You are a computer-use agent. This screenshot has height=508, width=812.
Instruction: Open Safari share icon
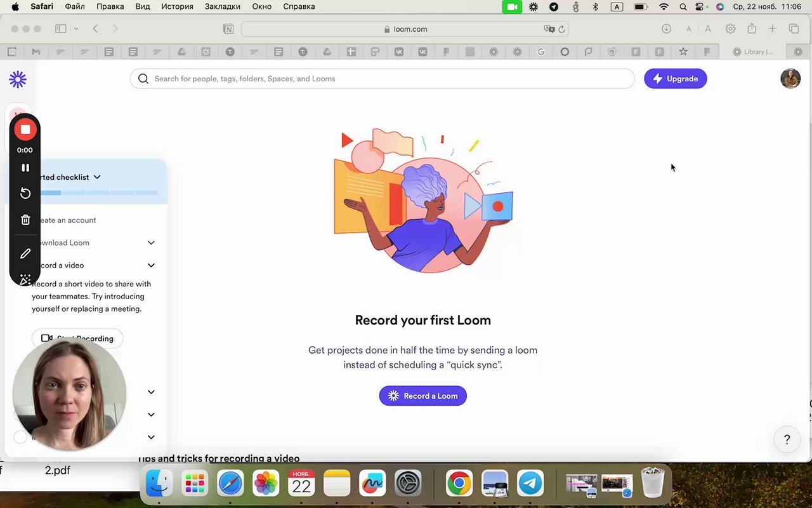pos(752,29)
